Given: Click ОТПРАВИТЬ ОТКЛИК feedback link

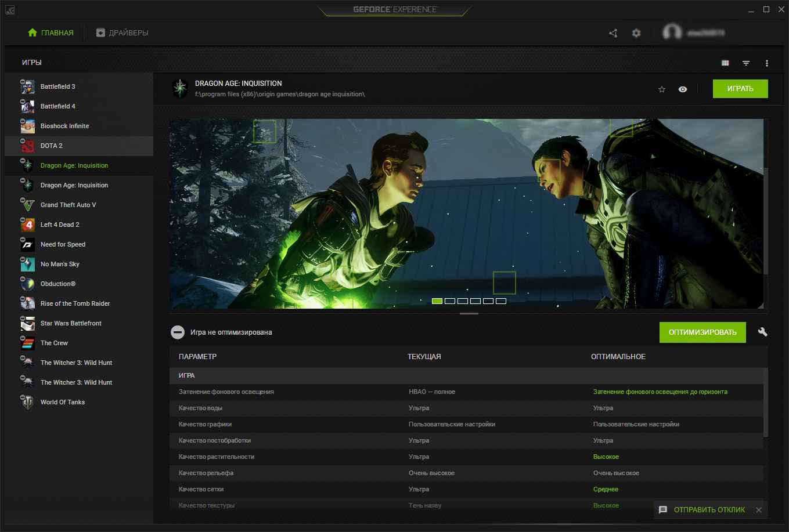Looking at the screenshot, I should coord(709,510).
